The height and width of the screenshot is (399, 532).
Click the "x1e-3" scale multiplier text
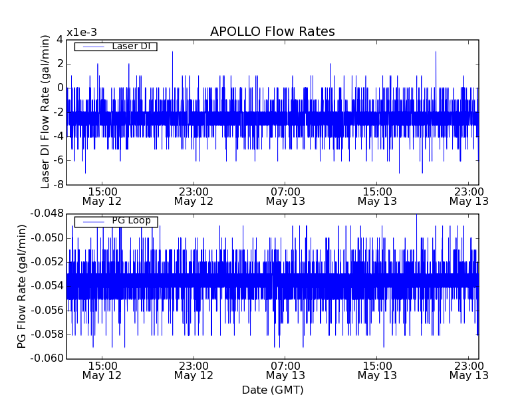coord(81,33)
